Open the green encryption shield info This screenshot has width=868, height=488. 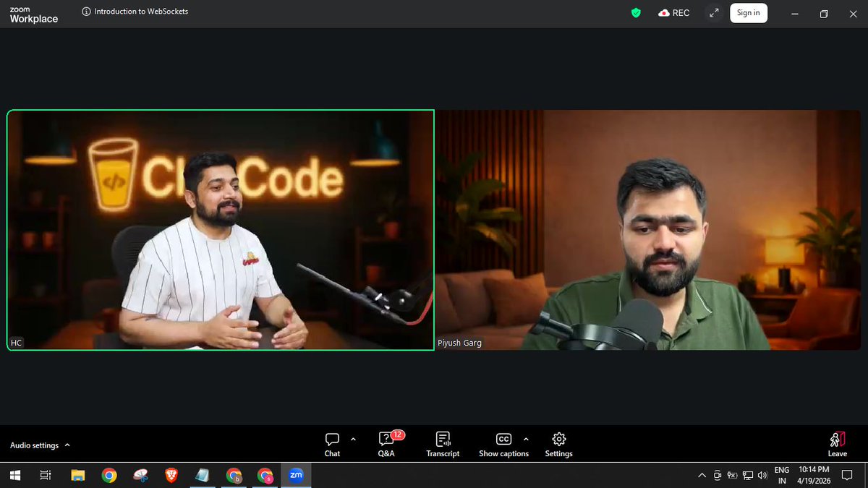pyautogui.click(x=636, y=13)
